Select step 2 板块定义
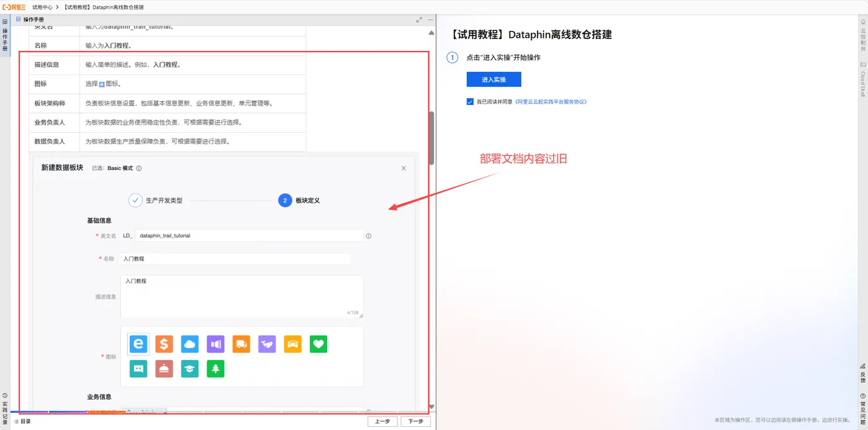 [285, 200]
